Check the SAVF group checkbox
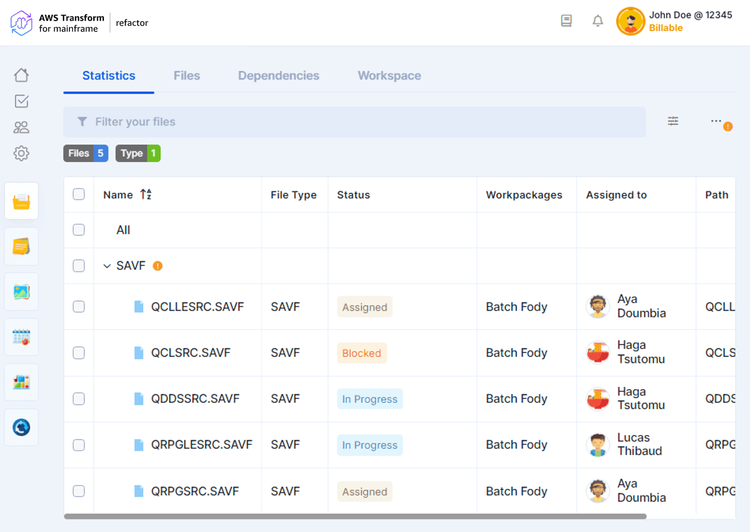The width and height of the screenshot is (750, 532). pos(79,266)
